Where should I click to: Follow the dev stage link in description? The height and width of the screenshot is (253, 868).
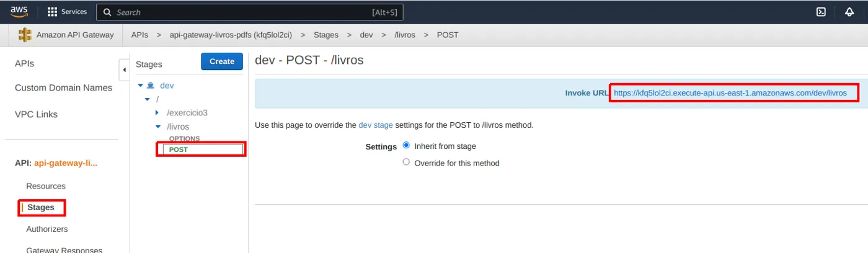point(376,125)
